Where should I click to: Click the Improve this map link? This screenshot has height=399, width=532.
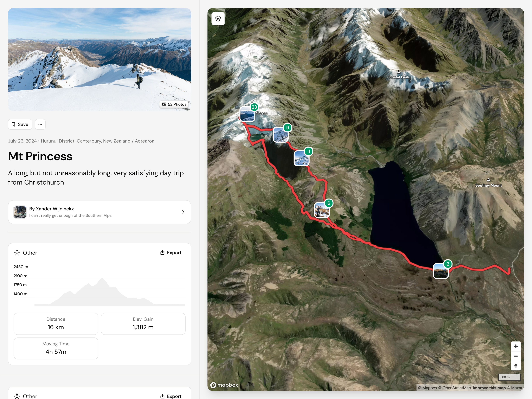[x=489, y=388]
